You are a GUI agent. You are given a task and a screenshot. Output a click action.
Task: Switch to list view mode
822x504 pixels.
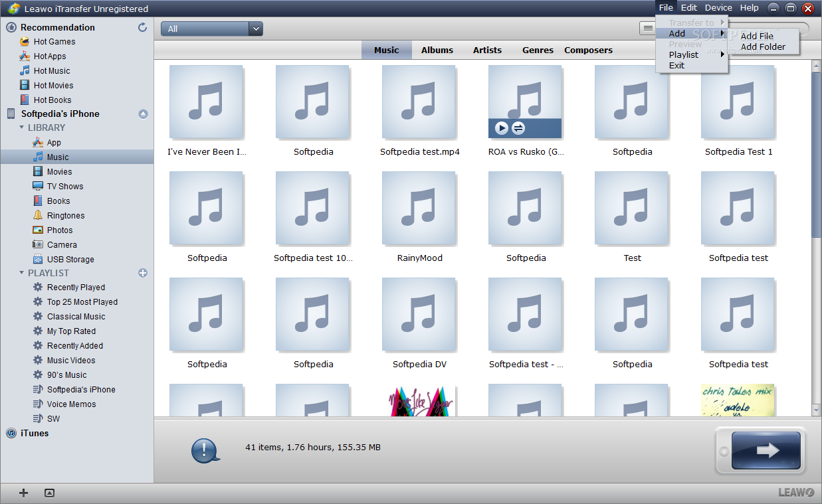(x=647, y=29)
